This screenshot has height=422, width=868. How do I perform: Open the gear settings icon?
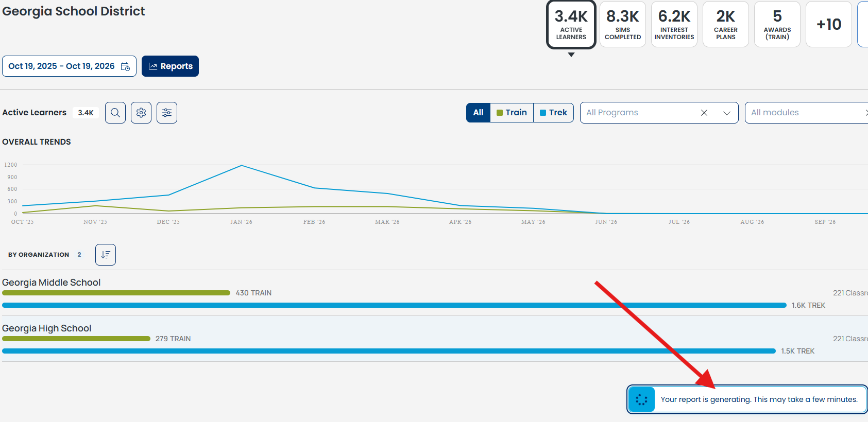pos(141,113)
